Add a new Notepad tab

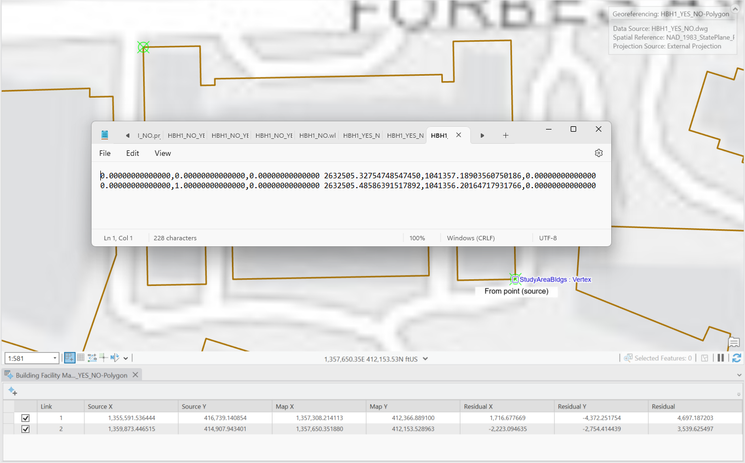506,135
